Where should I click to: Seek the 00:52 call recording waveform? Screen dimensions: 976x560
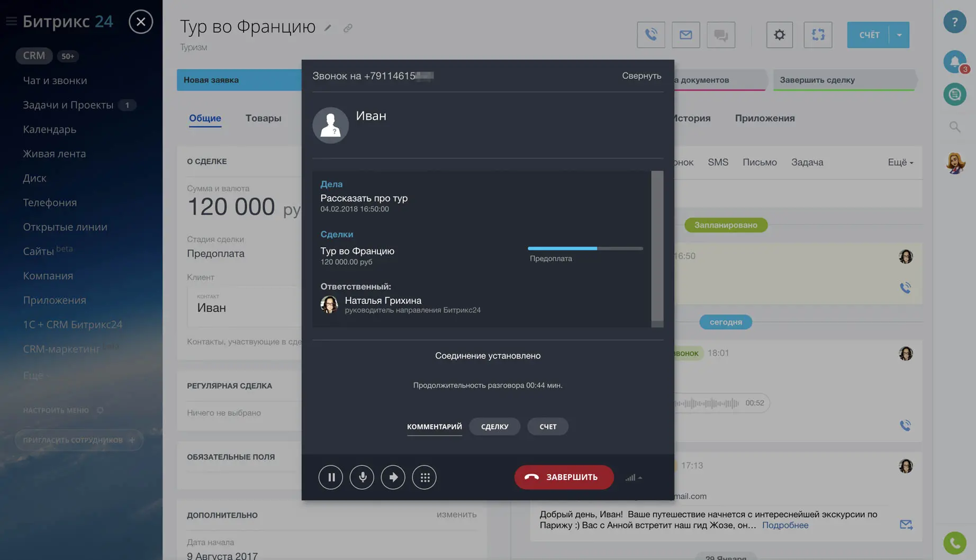[x=707, y=403]
